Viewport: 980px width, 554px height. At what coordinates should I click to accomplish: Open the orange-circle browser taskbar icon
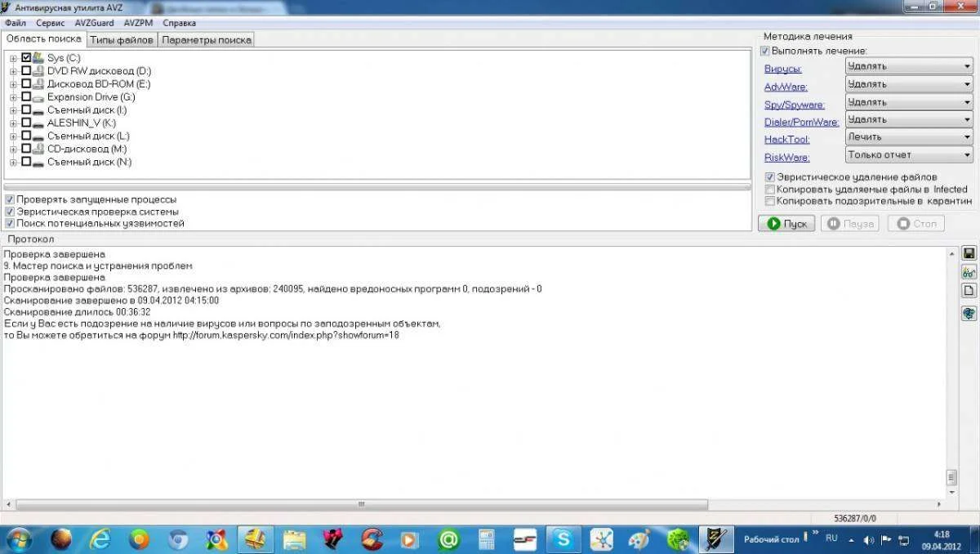click(139, 539)
